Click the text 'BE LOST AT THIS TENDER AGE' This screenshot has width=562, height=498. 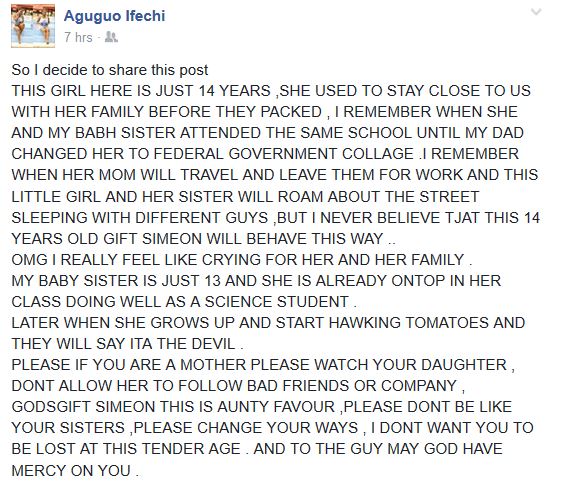(126, 449)
